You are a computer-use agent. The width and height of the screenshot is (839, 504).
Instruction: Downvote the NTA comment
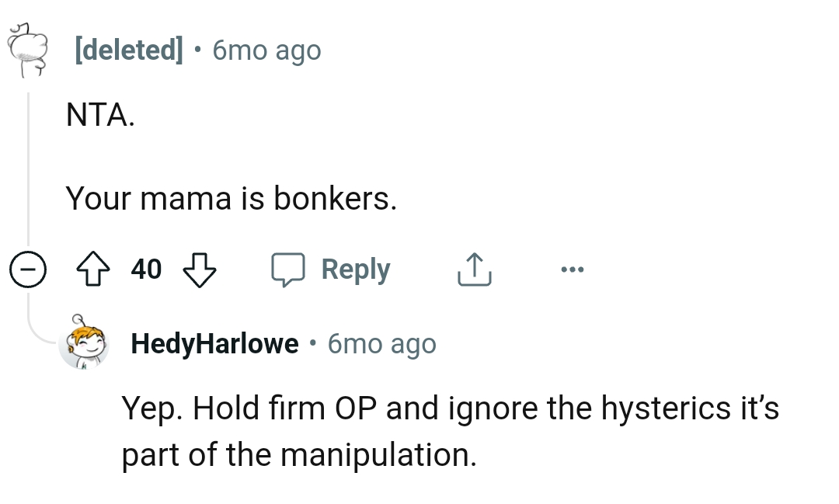200,270
